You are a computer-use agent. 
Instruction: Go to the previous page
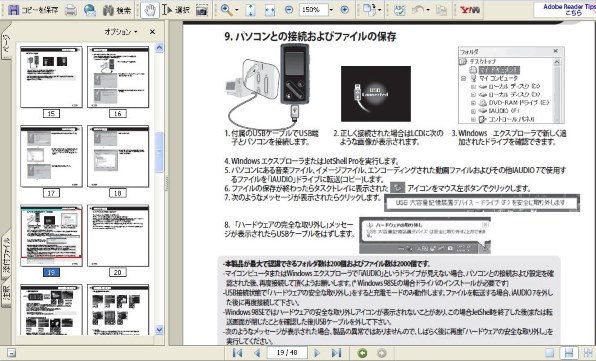(x=257, y=353)
